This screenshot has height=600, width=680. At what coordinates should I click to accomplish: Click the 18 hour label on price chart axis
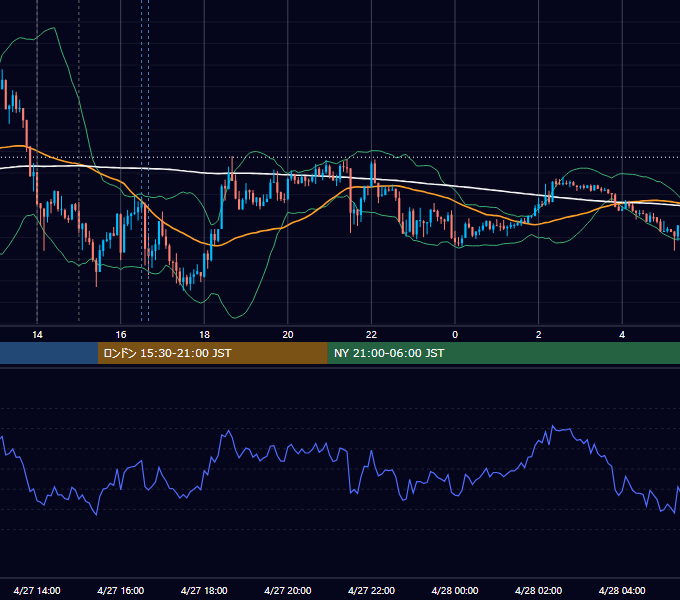point(204,335)
